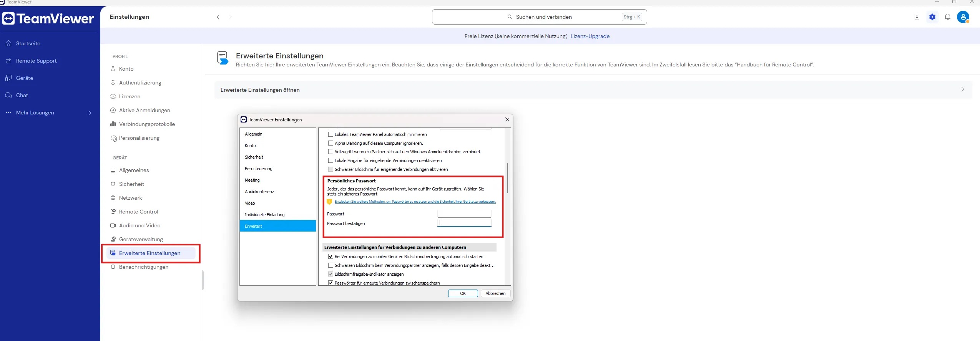This screenshot has width=980, height=341.
Task: Check Alpha Blending auf diesem Computer ignorieren
Action: click(331, 143)
